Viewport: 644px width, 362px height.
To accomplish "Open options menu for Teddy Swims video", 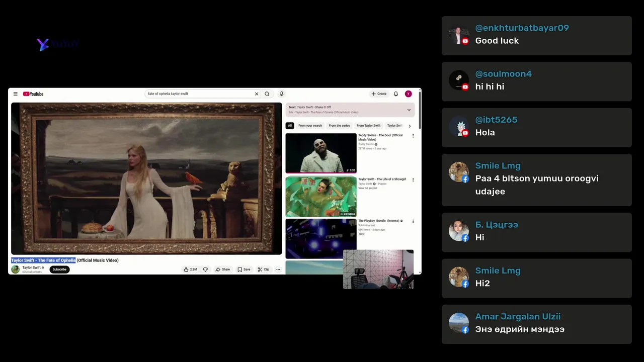I will point(413,136).
